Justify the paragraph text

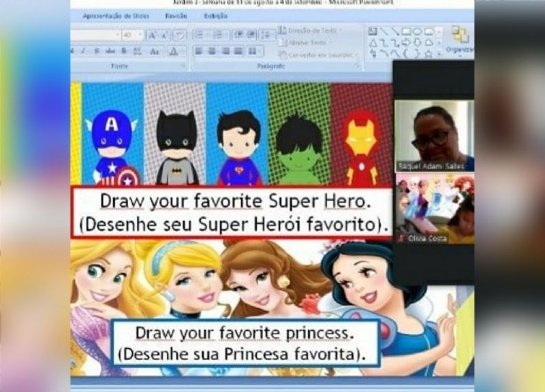[238, 52]
